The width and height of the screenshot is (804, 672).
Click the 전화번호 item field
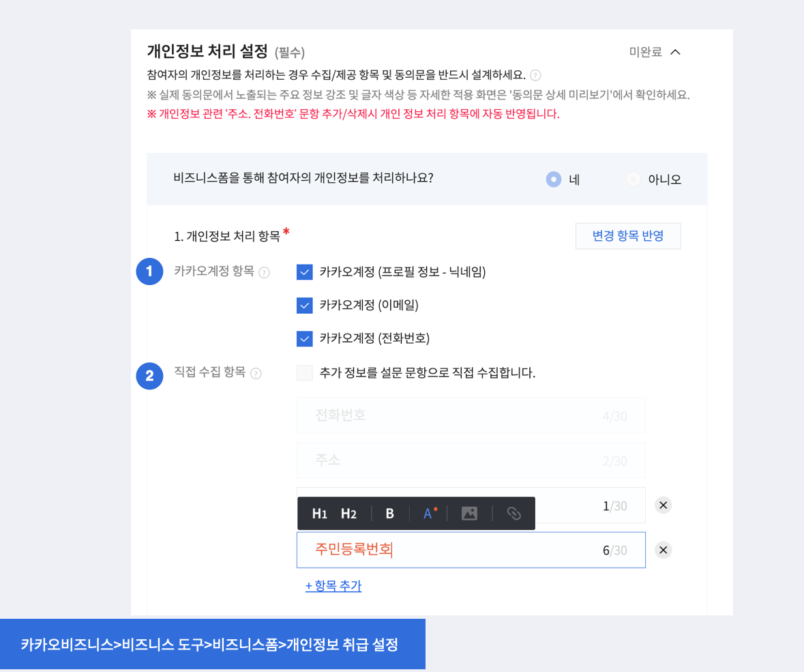click(x=471, y=415)
